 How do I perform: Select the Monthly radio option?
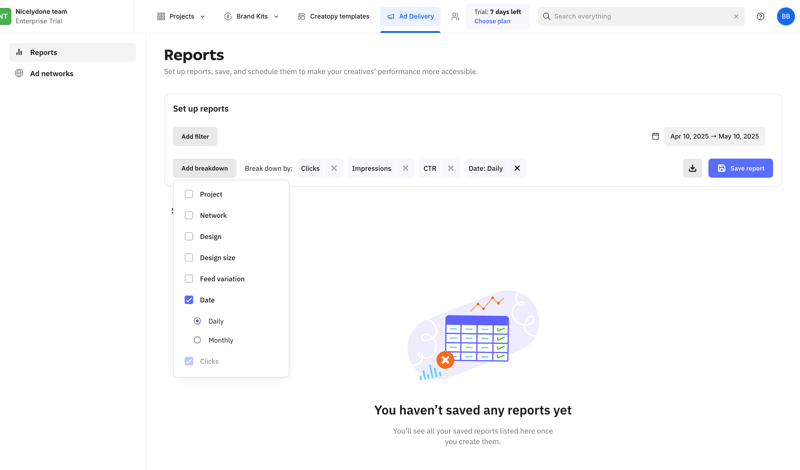pyautogui.click(x=197, y=340)
